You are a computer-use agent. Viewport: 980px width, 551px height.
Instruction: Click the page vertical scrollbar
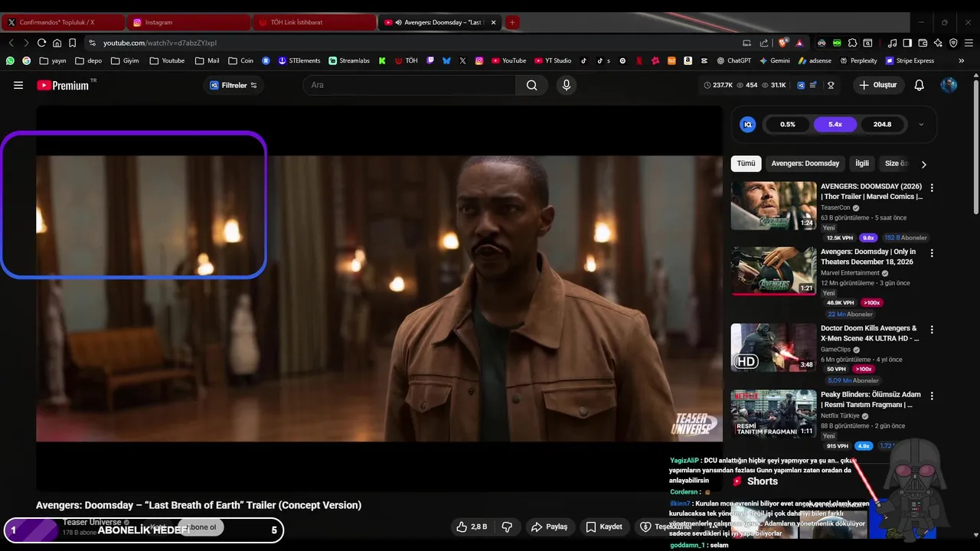[975, 145]
